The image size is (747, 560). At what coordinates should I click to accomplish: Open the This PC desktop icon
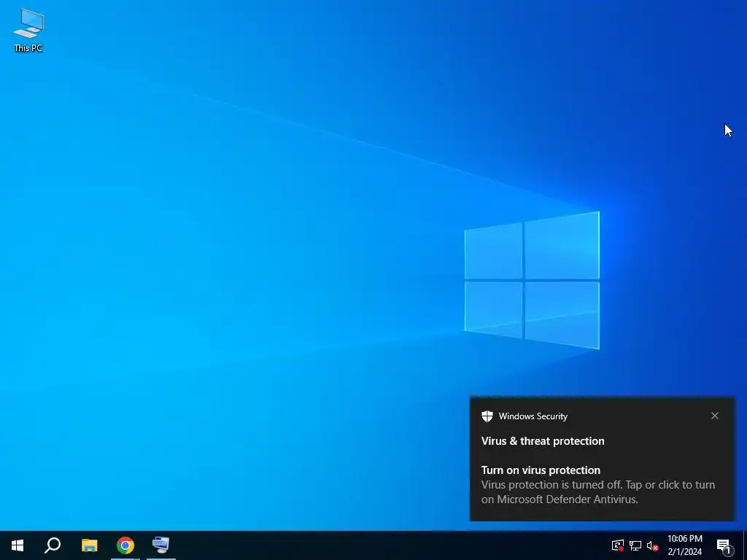[x=28, y=31]
